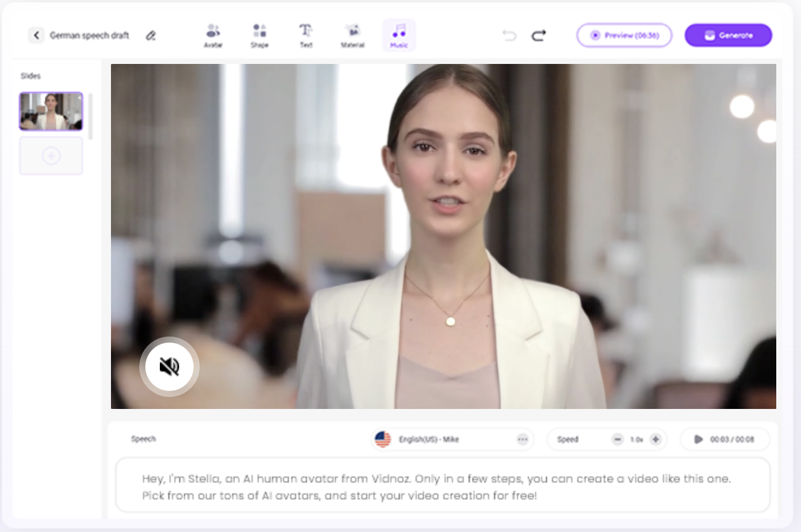Open the Text tool
801x532 pixels.
pos(306,34)
